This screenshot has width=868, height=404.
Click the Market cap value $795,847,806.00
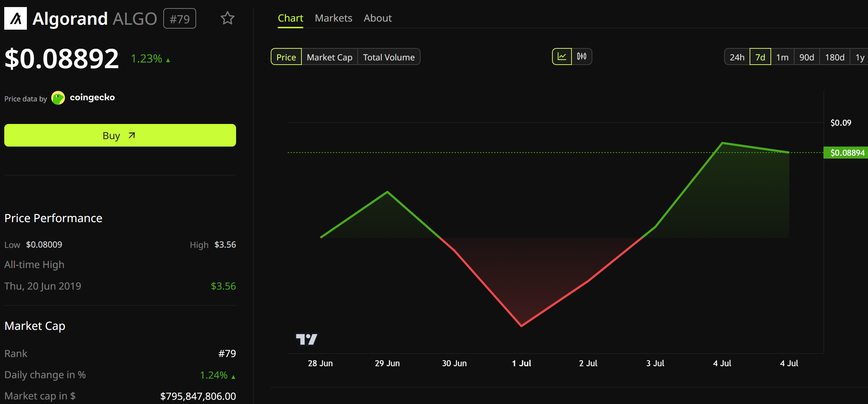pos(198,396)
